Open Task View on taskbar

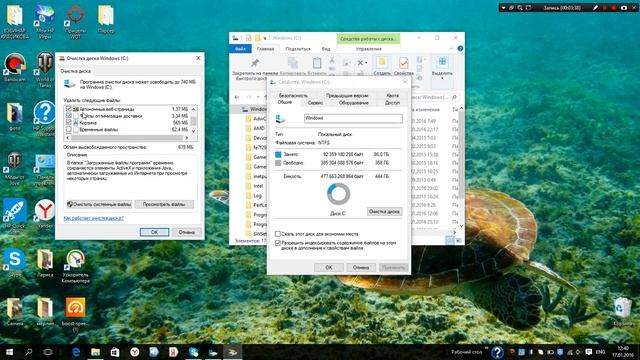[x=48, y=351]
